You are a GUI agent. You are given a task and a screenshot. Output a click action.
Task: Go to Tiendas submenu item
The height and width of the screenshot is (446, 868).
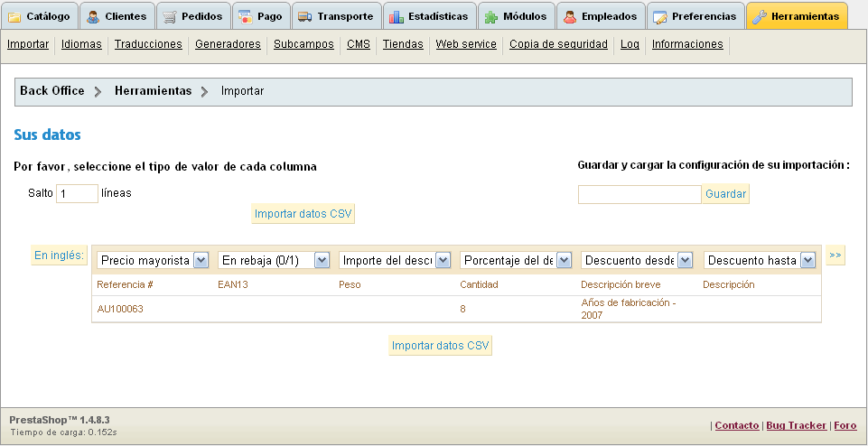[x=403, y=44]
